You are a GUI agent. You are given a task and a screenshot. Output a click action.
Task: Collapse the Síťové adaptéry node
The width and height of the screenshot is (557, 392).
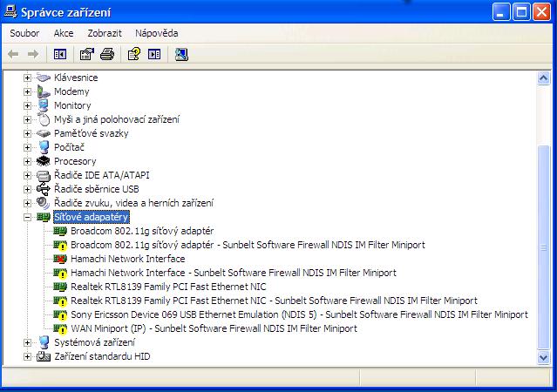(x=27, y=217)
